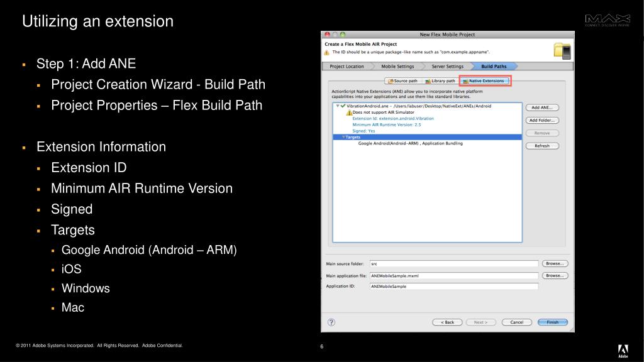Click the 'Extension Information' slide bullet

101,147
